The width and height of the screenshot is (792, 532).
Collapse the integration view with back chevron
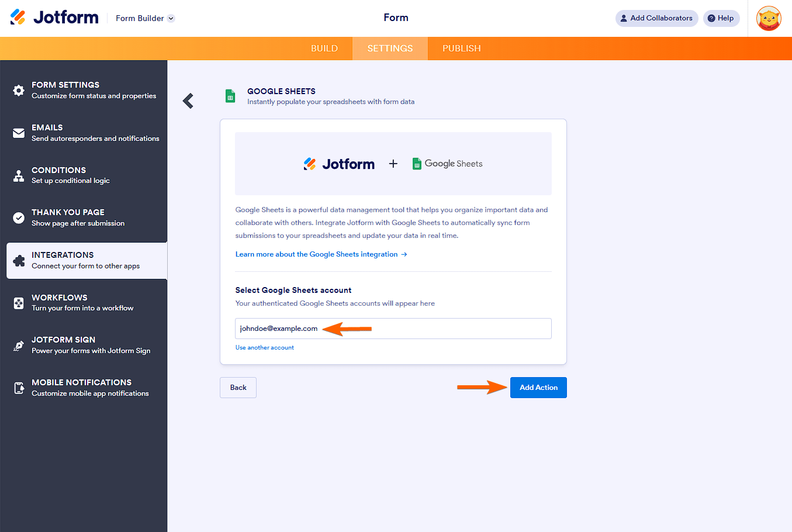(188, 101)
